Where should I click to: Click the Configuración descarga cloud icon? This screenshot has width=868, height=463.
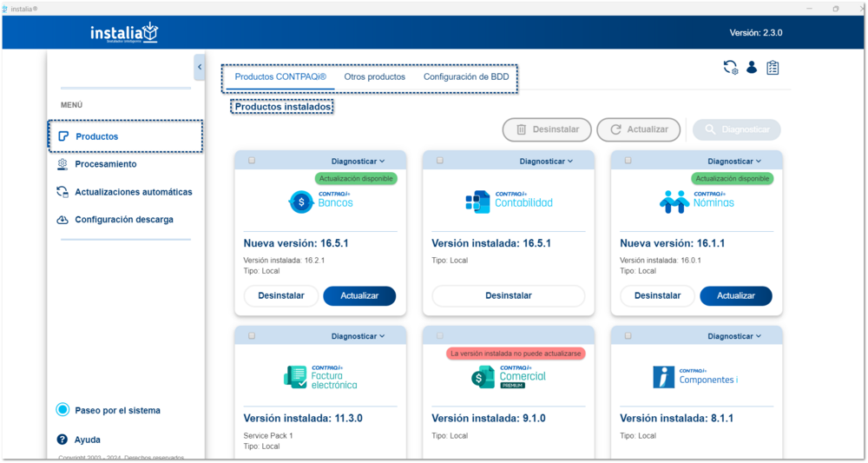coord(62,220)
